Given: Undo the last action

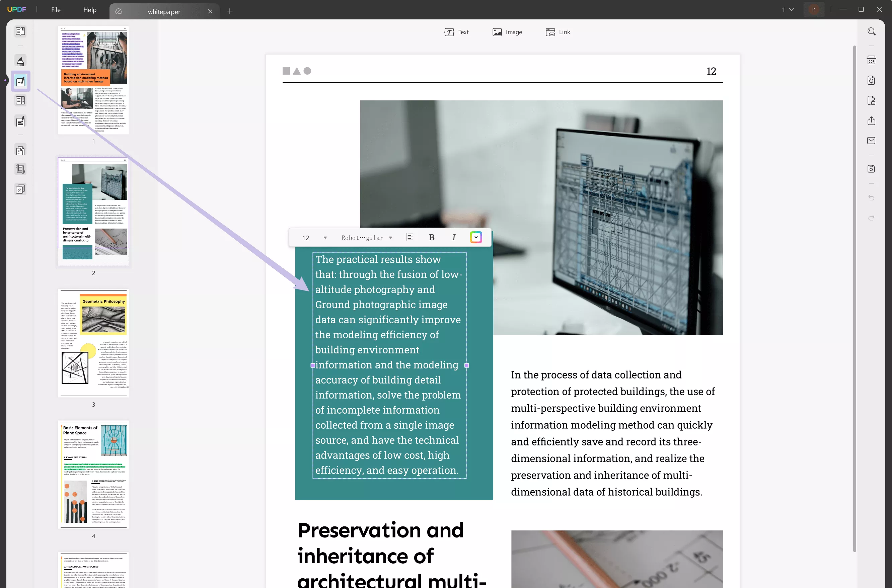Looking at the screenshot, I should click(871, 198).
